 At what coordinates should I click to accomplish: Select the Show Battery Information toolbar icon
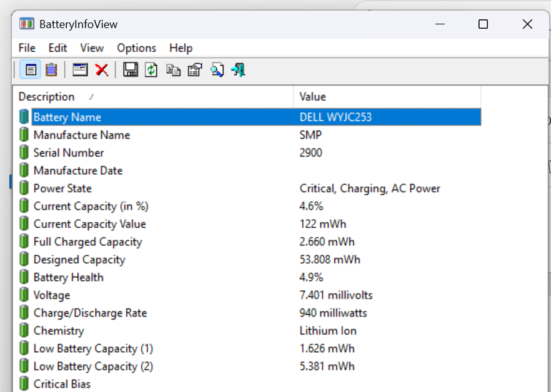tap(31, 69)
